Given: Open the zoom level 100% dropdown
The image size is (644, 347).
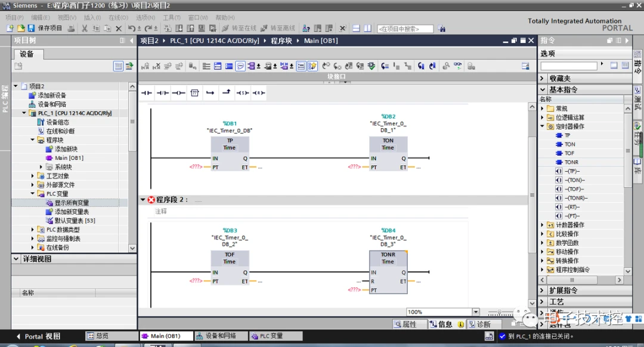Looking at the screenshot, I should click(475, 312).
